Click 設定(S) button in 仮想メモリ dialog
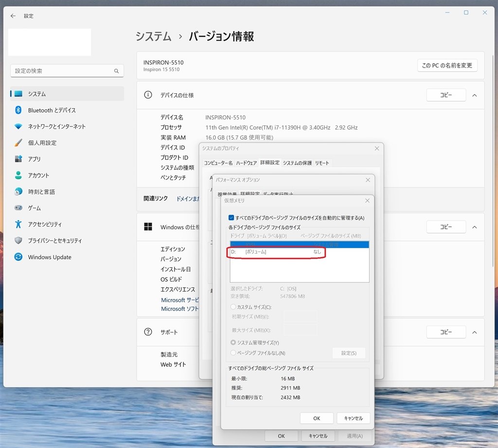The height and width of the screenshot is (448, 498). tap(349, 353)
